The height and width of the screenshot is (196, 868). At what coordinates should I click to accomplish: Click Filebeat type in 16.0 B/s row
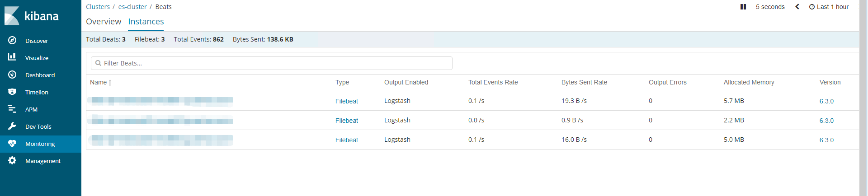[x=347, y=140]
